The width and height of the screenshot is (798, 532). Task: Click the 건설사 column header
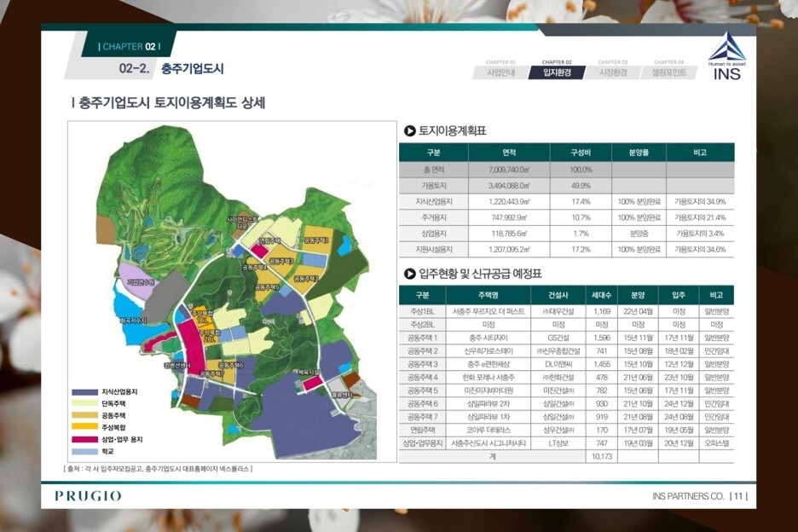click(x=558, y=295)
